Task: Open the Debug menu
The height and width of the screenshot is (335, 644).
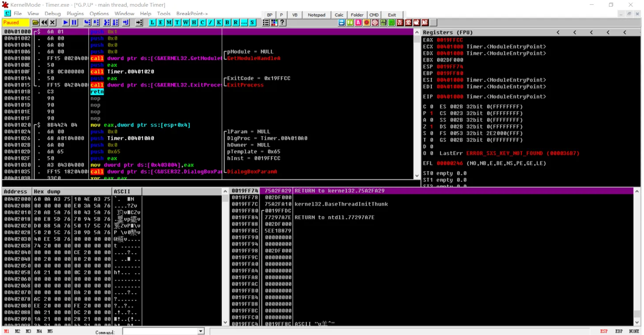Action: (x=53, y=14)
